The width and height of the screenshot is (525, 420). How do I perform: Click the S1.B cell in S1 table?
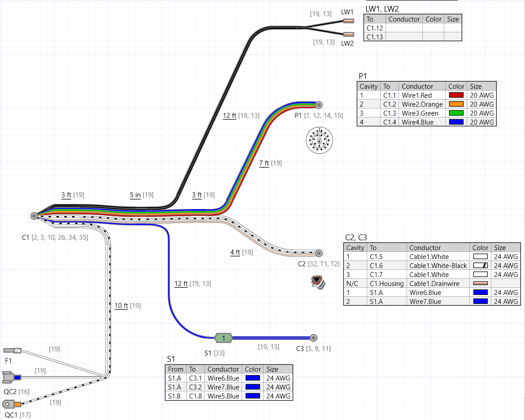click(175, 396)
